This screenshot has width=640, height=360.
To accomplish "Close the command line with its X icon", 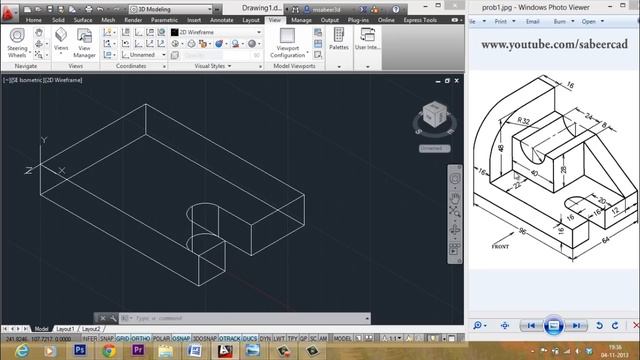I will [103, 318].
